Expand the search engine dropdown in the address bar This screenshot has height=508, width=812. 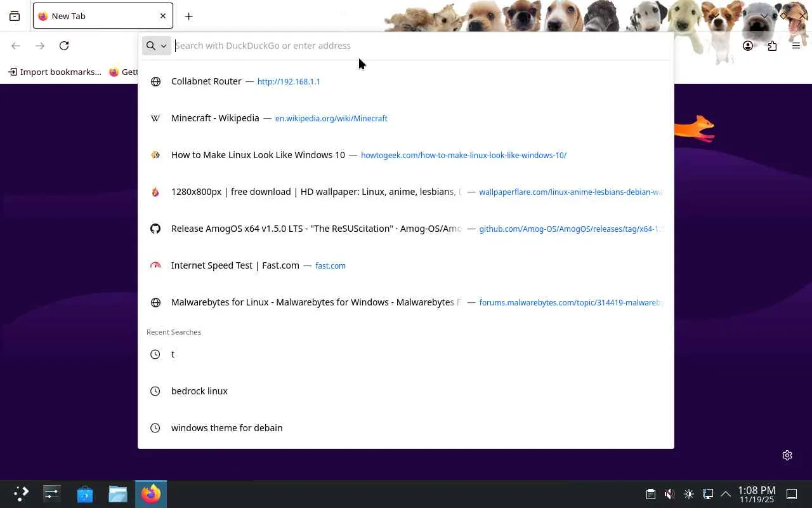click(156, 46)
